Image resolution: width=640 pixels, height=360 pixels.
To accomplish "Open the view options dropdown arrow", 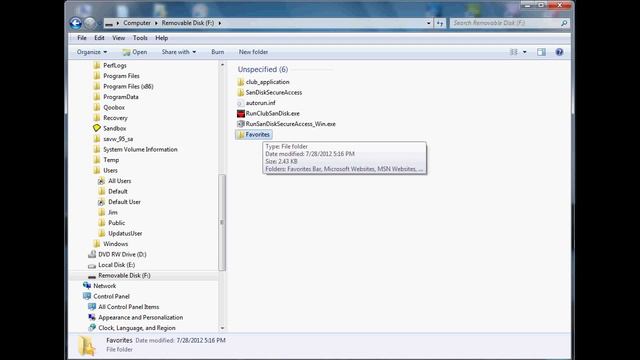I will click(x=524, y=52).
